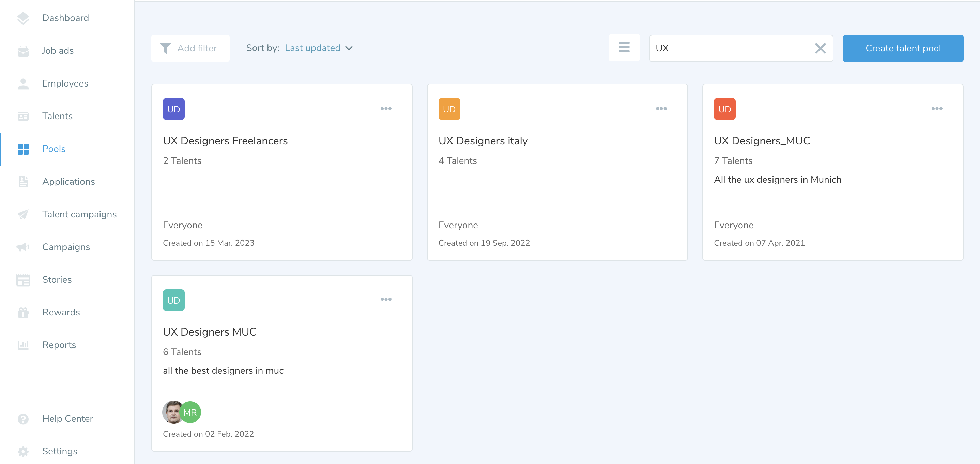Navigate to Applications section
The height and width of the screenshot is (464, 980).
coord(68,182)
